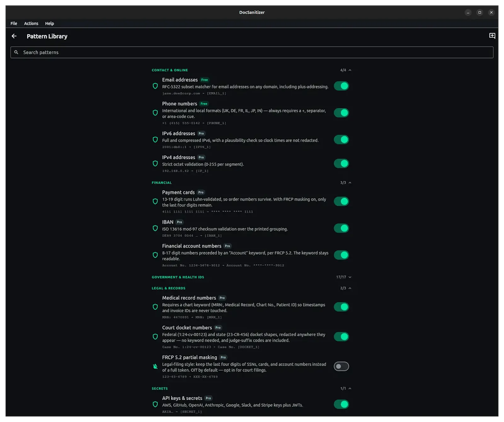Click GOVERNMENT & HEALTH IDS header label
The image size is (504, 422).
pyautogui.click(x=178, y=277)
